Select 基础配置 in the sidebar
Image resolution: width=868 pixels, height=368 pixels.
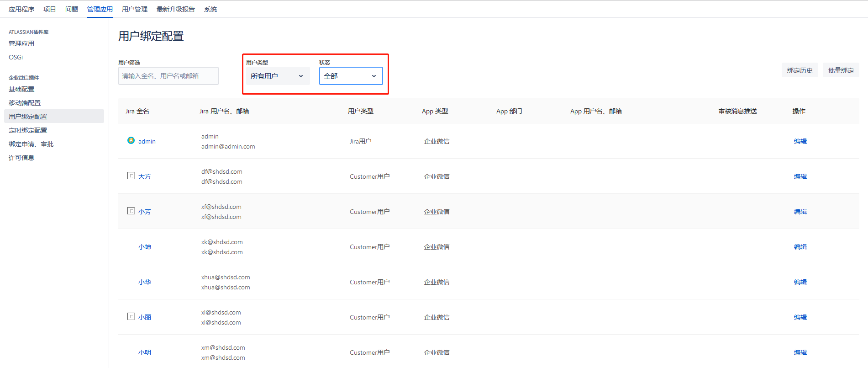pyautogui.click(x=21, y=89)
